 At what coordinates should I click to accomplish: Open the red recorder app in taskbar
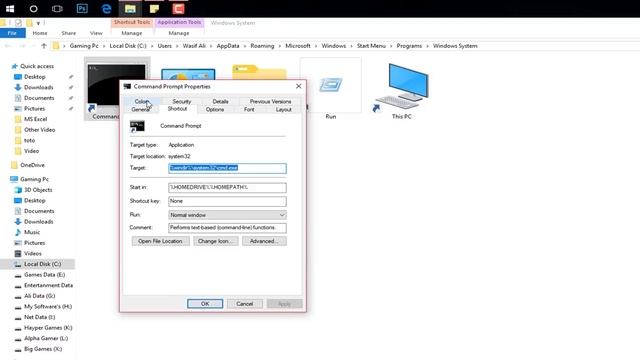click(178, 9)
